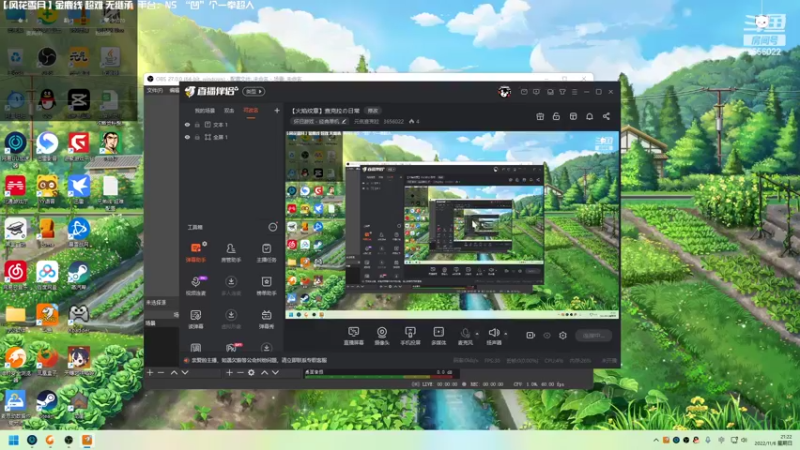The height and width of the screenshot is (450, 800).
Task: Open the hamburger menu in title bar
Action: coord(574,92)
